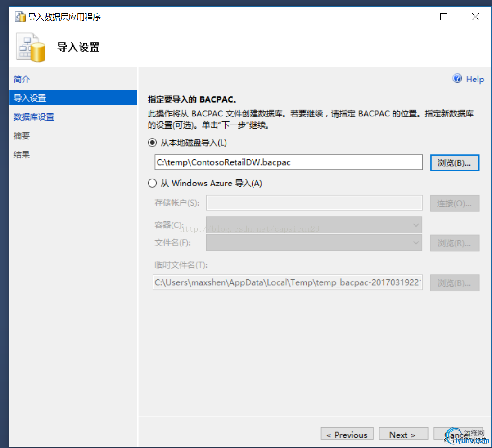Select 从本地磁盘导入(L) radio button
Viewport: 492px width, 448px height.
152,143
